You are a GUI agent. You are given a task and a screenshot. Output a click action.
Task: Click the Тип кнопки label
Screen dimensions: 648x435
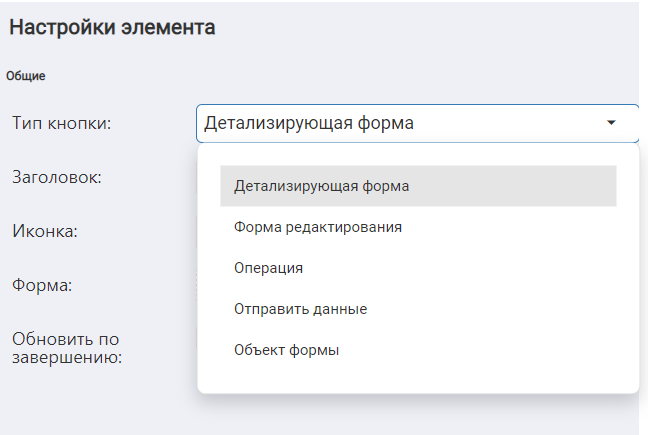pyautogui.click(x=61, y=123)
